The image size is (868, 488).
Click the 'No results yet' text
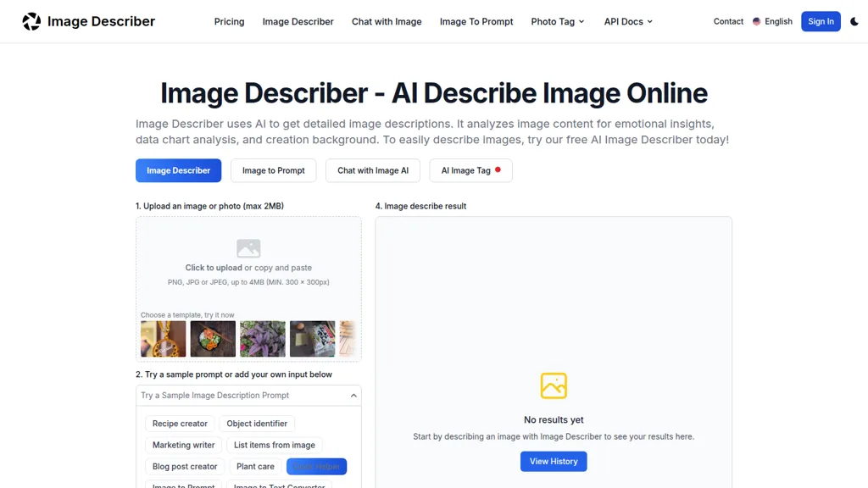(554, 420)
